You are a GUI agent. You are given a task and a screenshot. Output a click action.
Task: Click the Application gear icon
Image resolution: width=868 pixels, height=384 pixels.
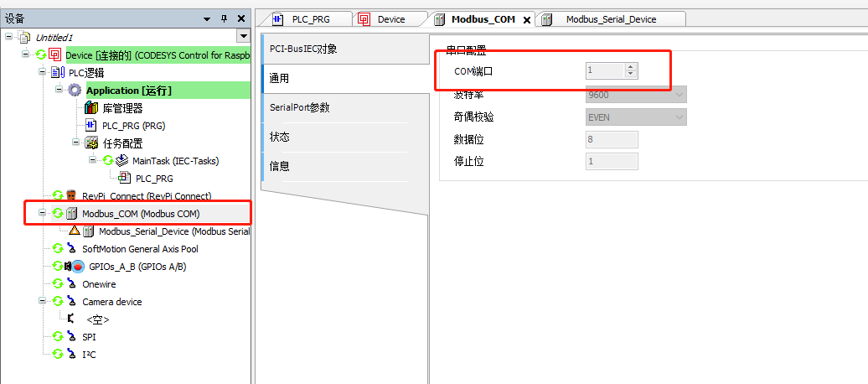[x=75, y=91]
